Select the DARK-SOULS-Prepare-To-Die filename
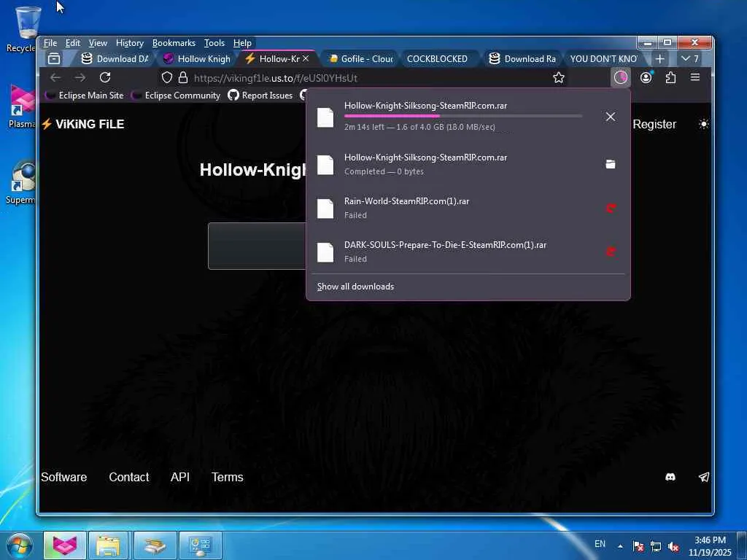 click(x=445, y=245)
